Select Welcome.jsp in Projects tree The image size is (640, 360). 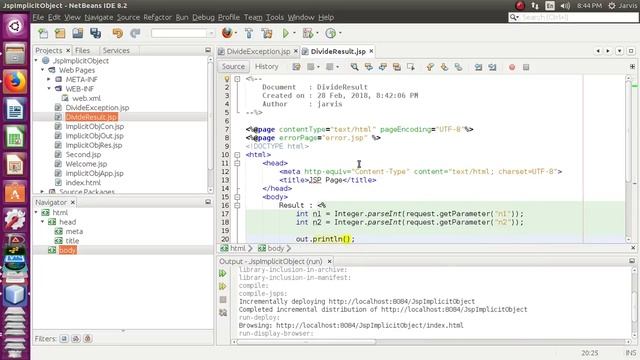86,164
